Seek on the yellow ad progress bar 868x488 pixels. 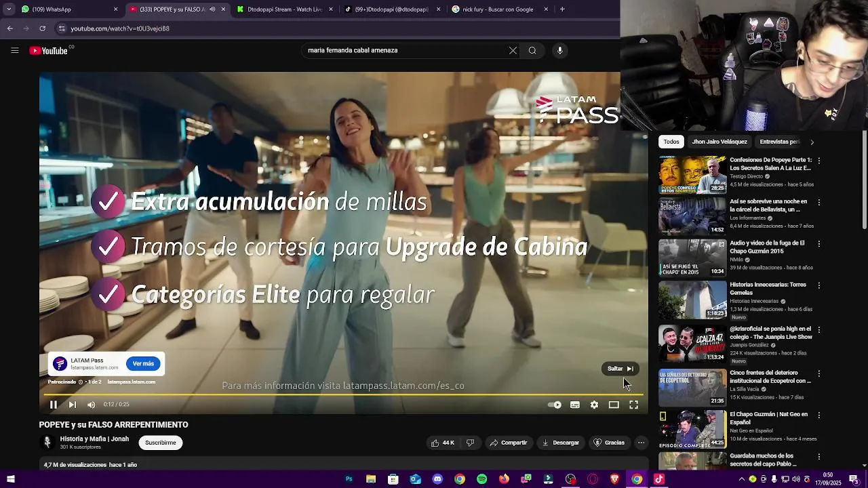(x=343, y=394)
